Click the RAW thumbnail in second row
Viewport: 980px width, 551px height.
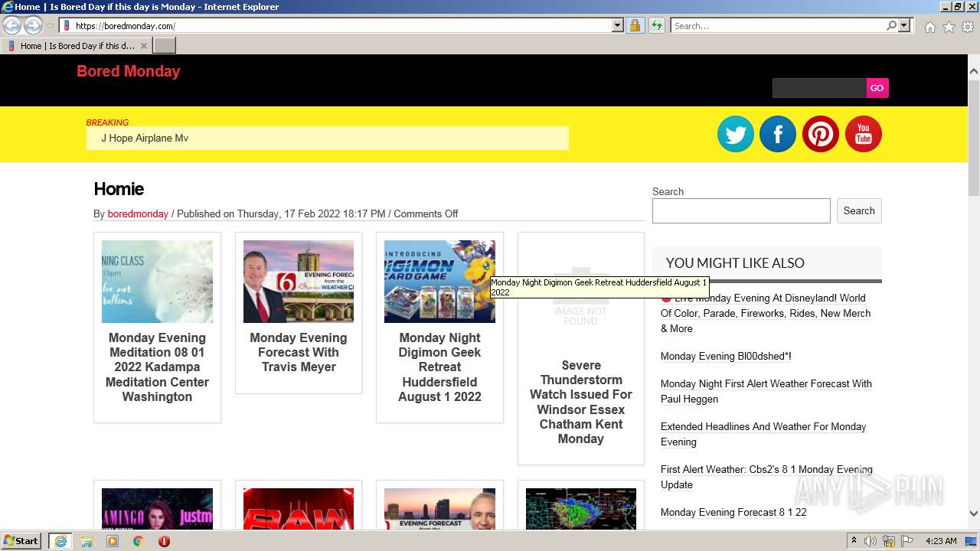tap(299, 509)
